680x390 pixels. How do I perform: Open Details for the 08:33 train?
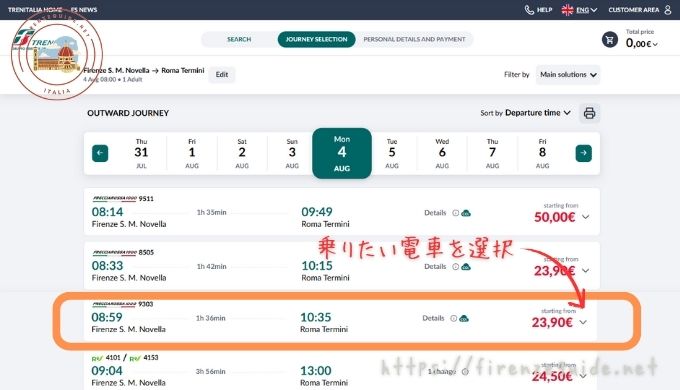tap(435, 266)
